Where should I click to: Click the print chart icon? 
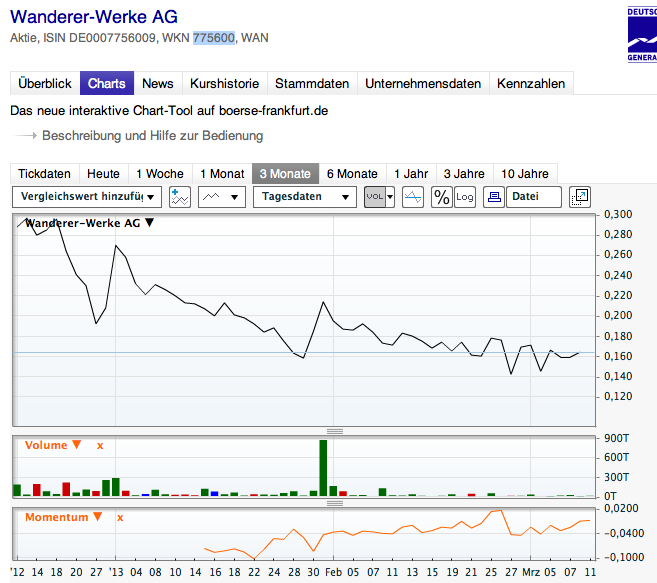(x=493, y=197)
